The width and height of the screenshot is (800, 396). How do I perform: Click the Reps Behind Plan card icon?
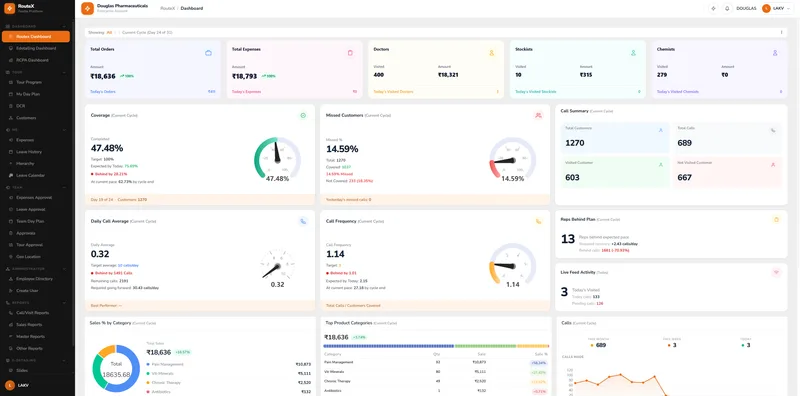(x=776, y=219)
